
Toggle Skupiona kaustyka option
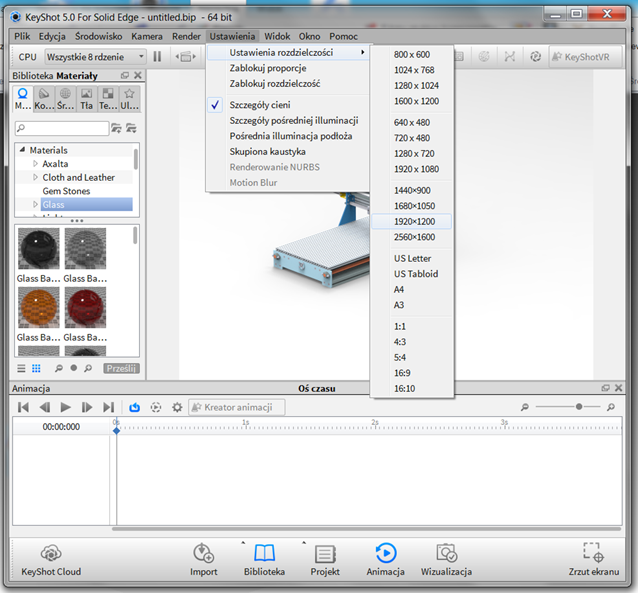[x=288, y=151]
